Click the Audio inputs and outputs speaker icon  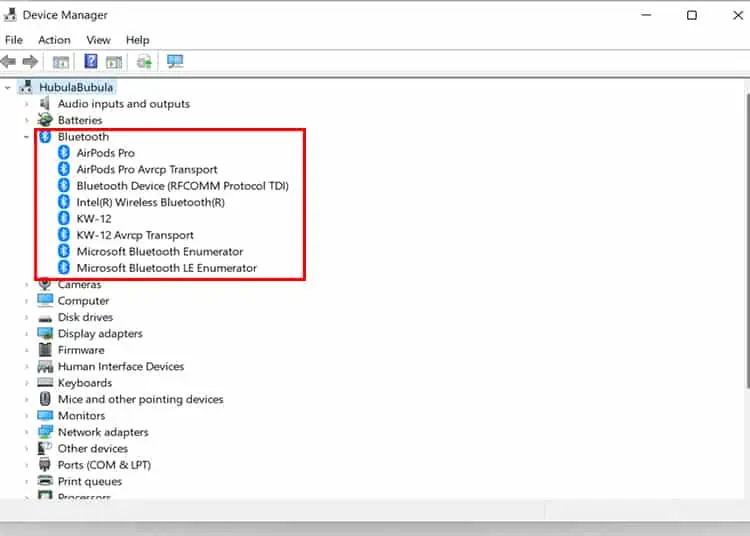pos(45,103)
